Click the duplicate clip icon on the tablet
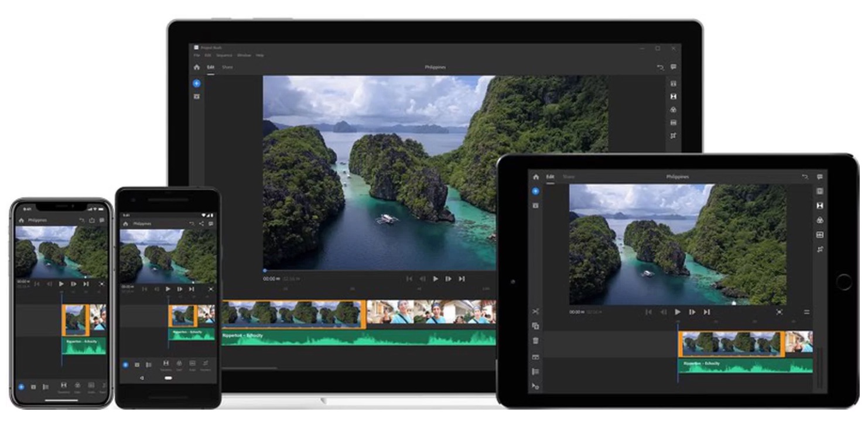The height and width of the screenshot is (426, 868). (535, 326)
